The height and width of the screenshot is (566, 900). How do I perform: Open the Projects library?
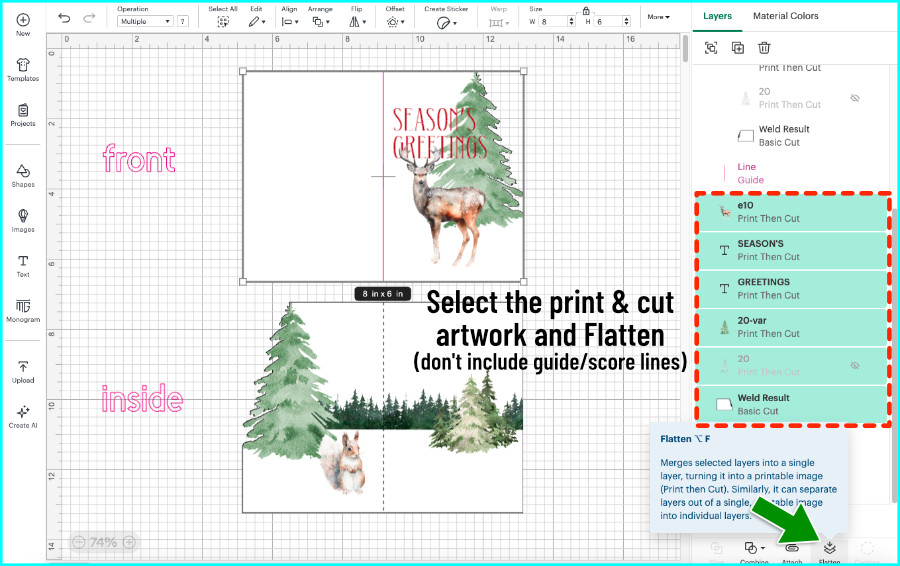(23, 114)
